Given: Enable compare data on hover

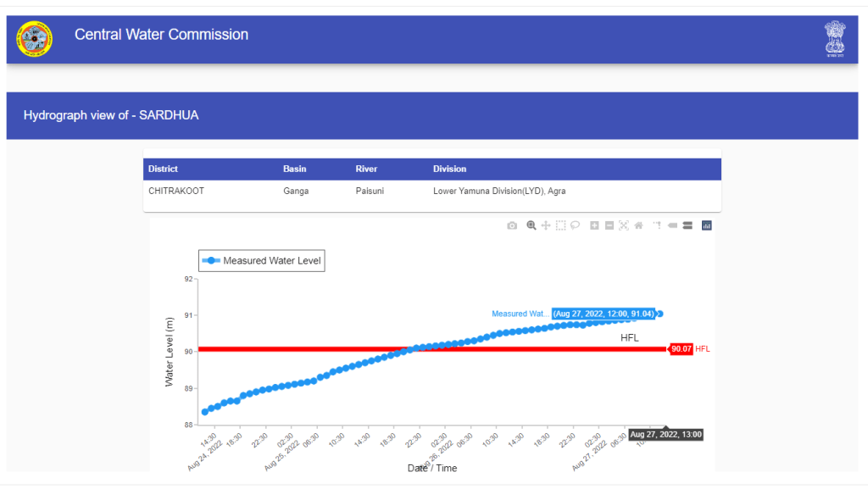Looking at the screenshot, I should pyautogui.click(x=687, y=225).
